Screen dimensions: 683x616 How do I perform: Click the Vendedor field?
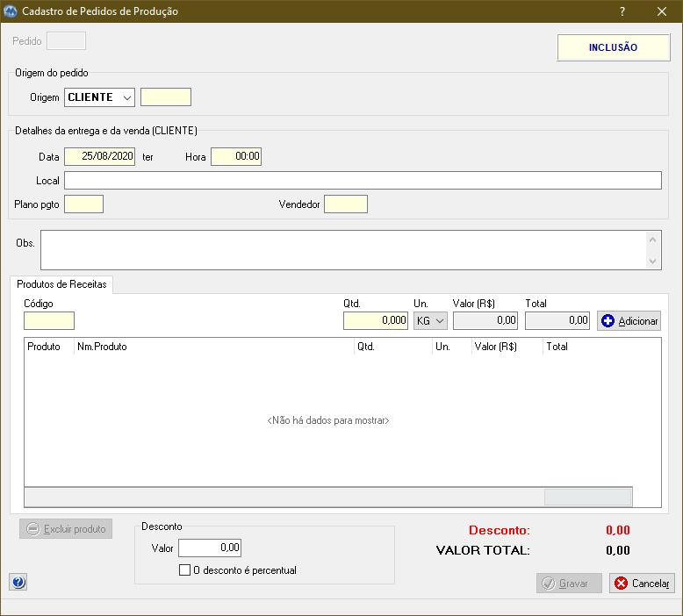(346, 204)
